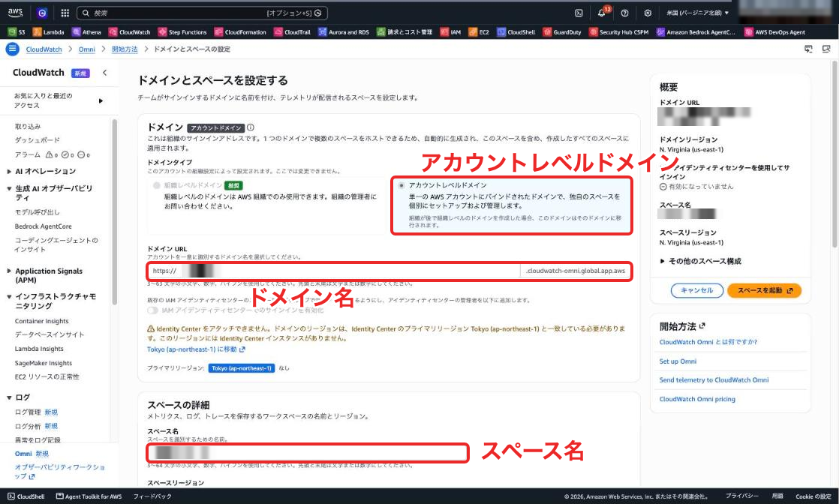This screenshot has width=839, height=504.
Task: Select アカウントレベルドメイン radio button
Action: tap(401, 185)
